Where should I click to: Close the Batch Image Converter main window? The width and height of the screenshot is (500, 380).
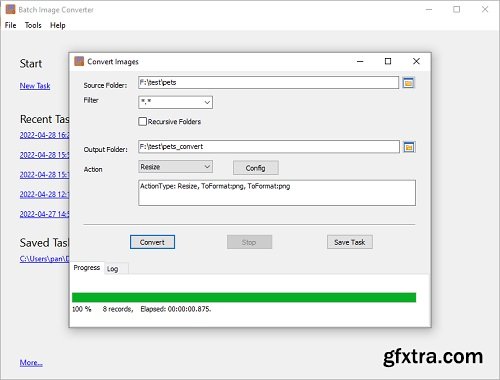485,9
